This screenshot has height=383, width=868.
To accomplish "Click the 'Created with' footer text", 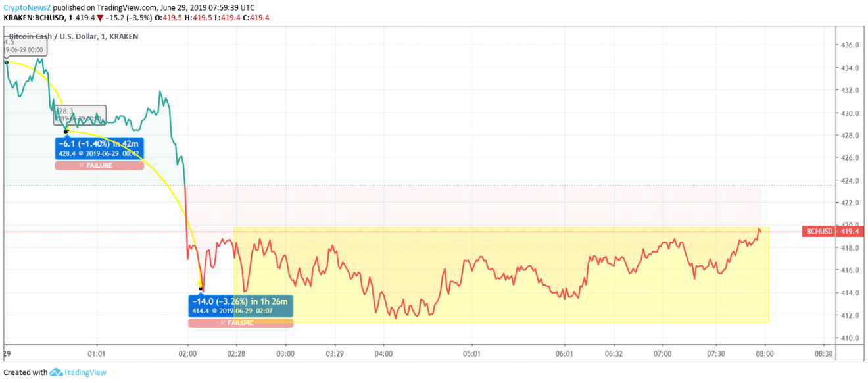I will click(25, 372).
